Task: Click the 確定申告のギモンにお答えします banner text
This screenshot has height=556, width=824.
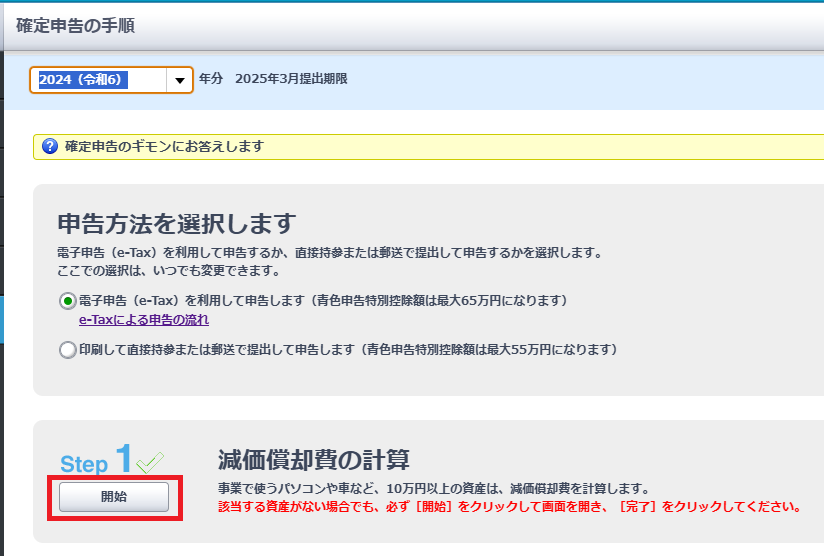Action: (164, 147)
